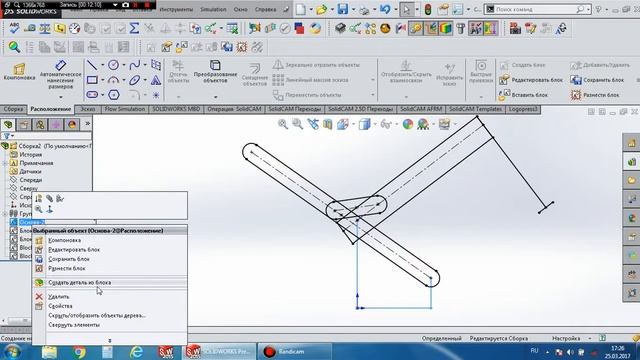Click the Undo arrow icon

click(384, 9)
